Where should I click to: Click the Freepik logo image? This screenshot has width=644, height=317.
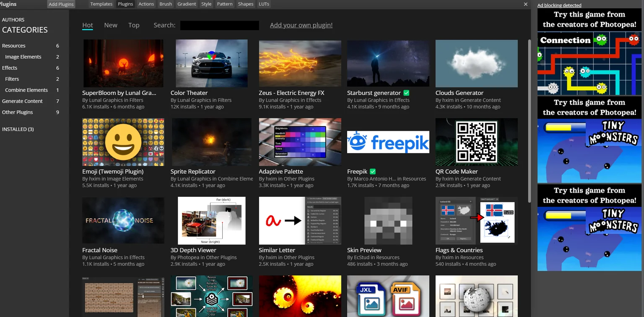(x=388, y=142)
